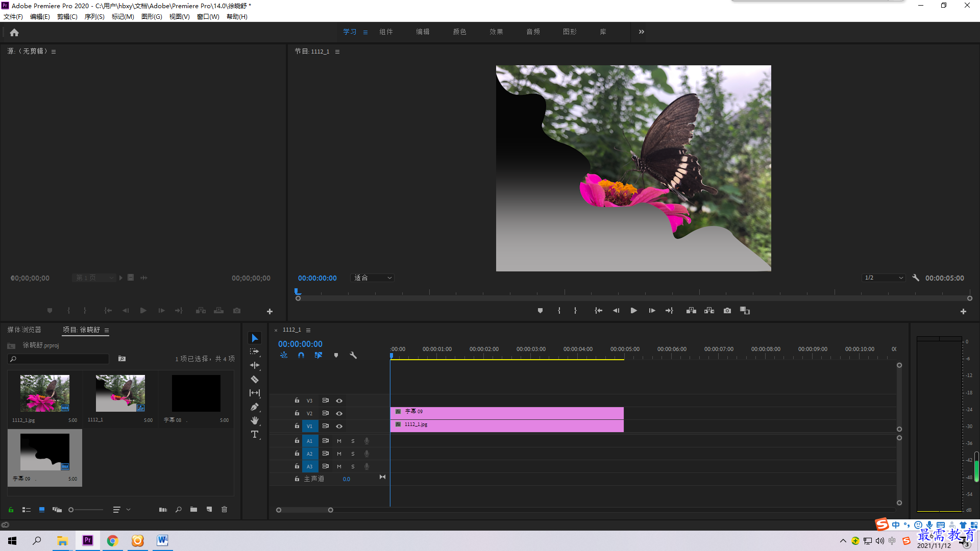Step forward one frame in program monitor
The height and width of the screenshot is (551, 980).
click(x=652, y=311)
